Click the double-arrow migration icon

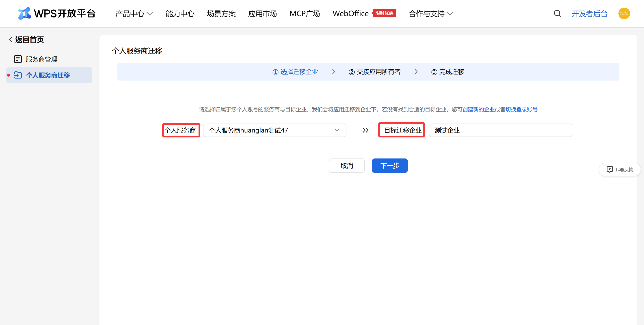coord(365,130)
